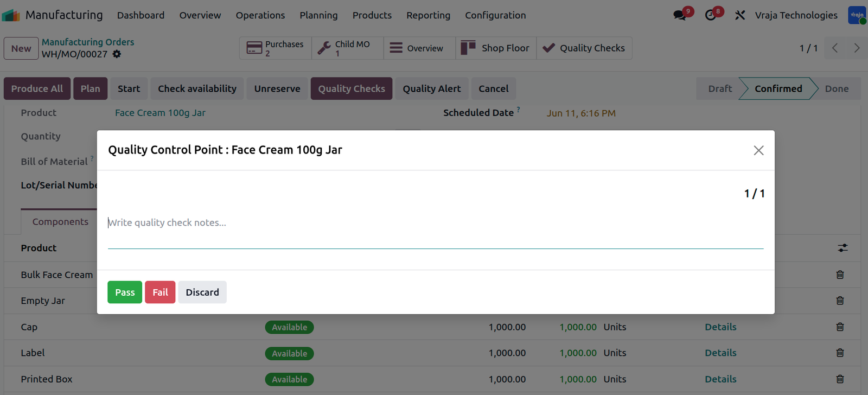Click the Scheduled Date value Jun 11
Viewport: 868px width, 395px height.
[581, 113]
